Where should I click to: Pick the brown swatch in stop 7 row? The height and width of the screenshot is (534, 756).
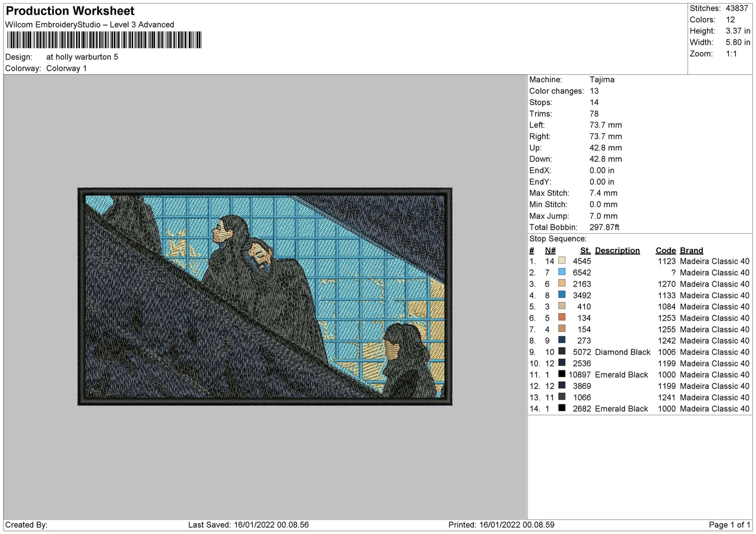(562, 328)
